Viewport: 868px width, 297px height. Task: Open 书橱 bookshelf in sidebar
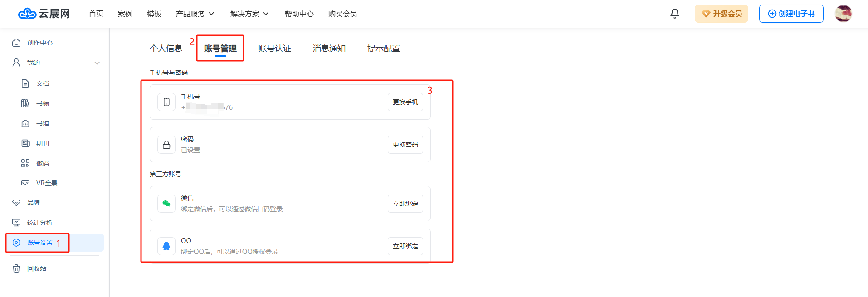pyautogui.click(x=42, y=103)
